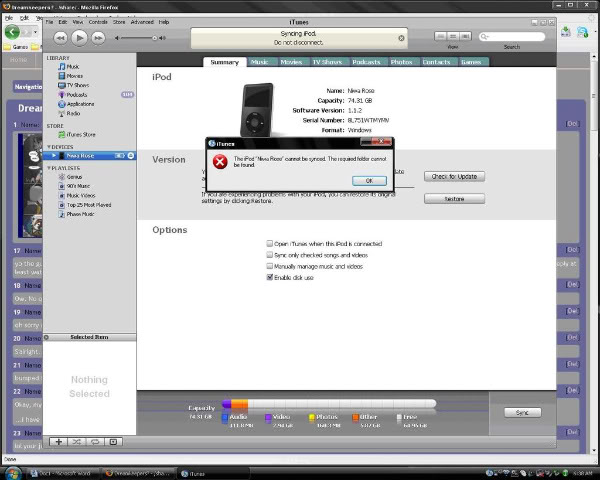Switch to the Contacts tab
This screenshot has height=480, width=600.
pyautogui.click(x=436, y=62)
